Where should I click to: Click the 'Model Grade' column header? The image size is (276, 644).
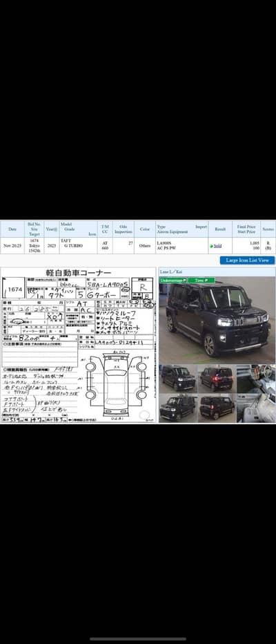point(78,229)
